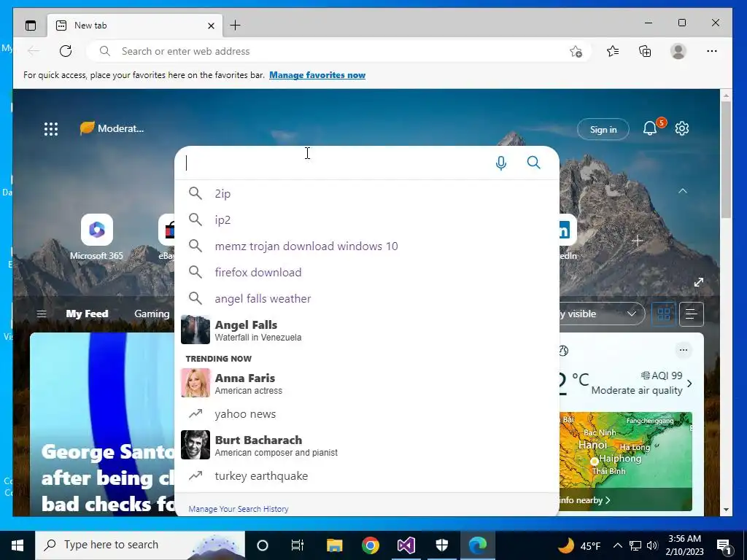Open page settings gear icon
This screenshot has width=747, height=560.
point(682,128)
